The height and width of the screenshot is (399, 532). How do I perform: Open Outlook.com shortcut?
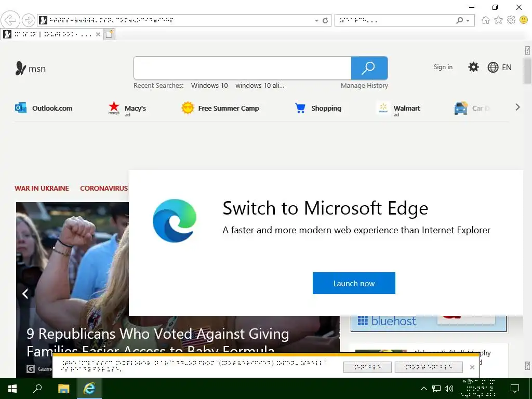coord(44,108)
